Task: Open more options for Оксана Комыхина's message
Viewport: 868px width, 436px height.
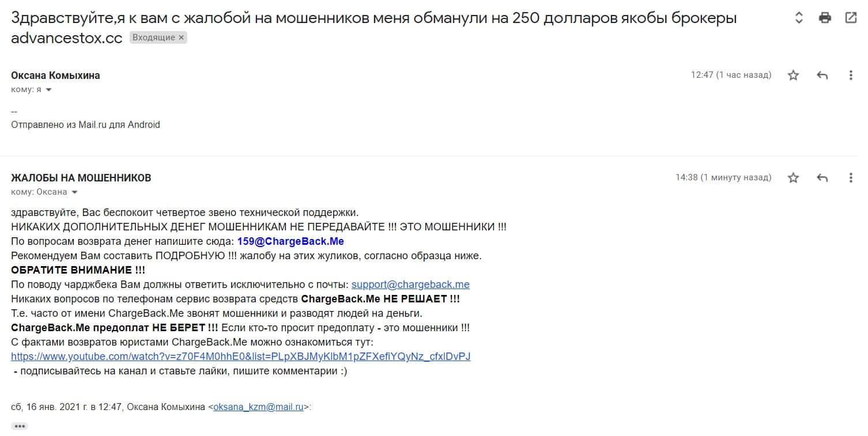Action: [851, 75]
